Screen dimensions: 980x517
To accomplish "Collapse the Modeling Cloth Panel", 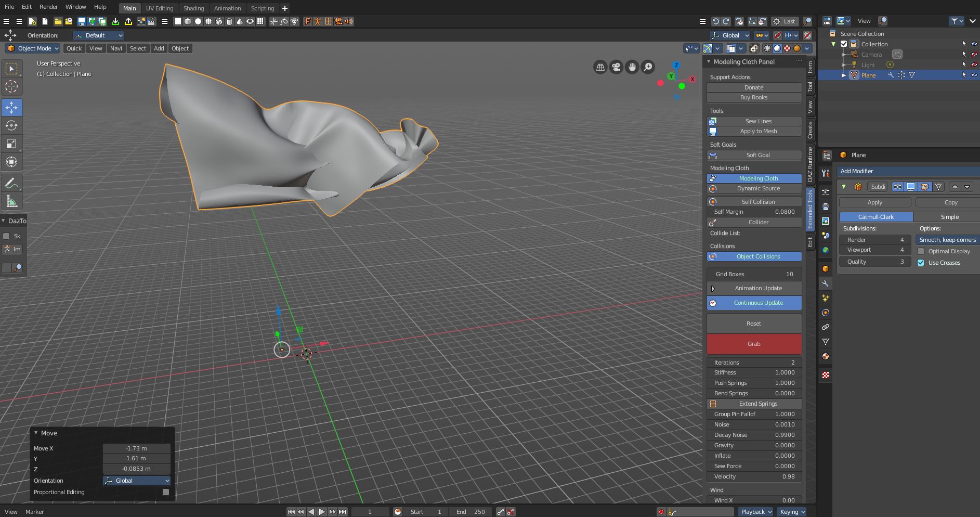I will click(708, 61).
